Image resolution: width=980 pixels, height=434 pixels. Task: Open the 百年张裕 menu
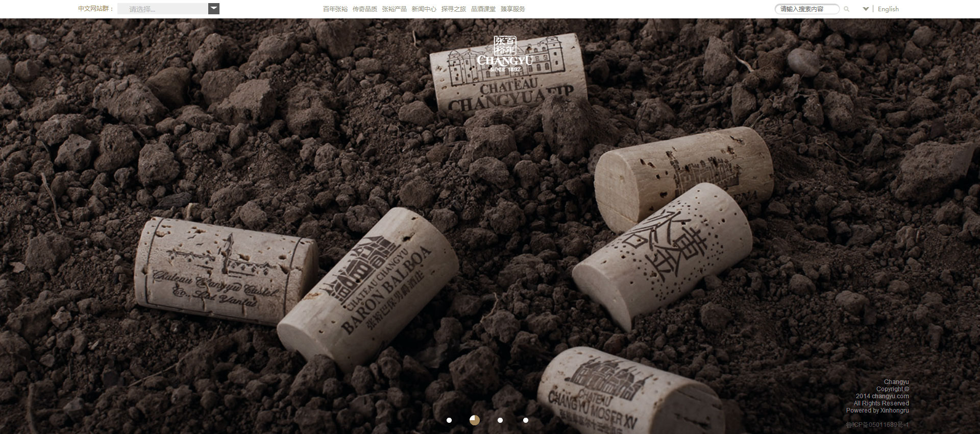[335, 9]
